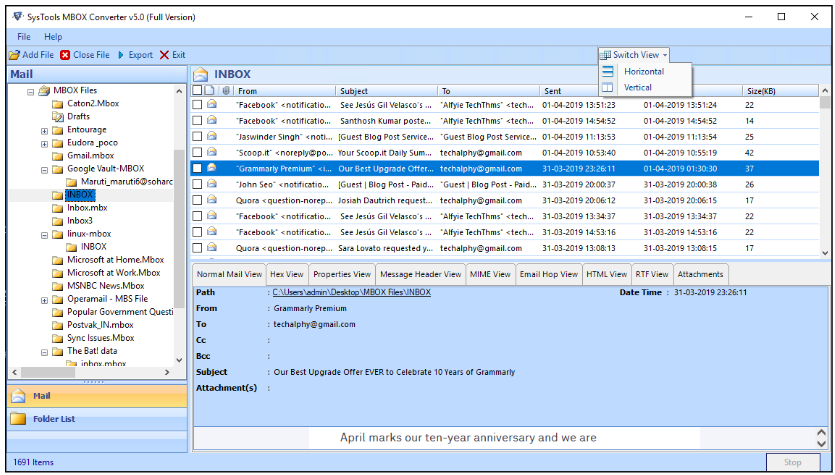
Task: Select Microsoft at Home.Mbox folder
Action: click(115, 260)
